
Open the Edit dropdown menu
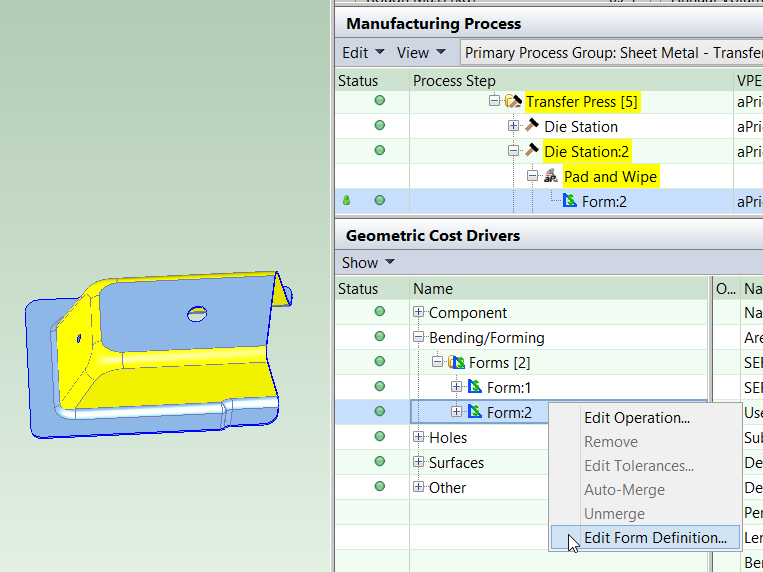click(x=363, y=53)
